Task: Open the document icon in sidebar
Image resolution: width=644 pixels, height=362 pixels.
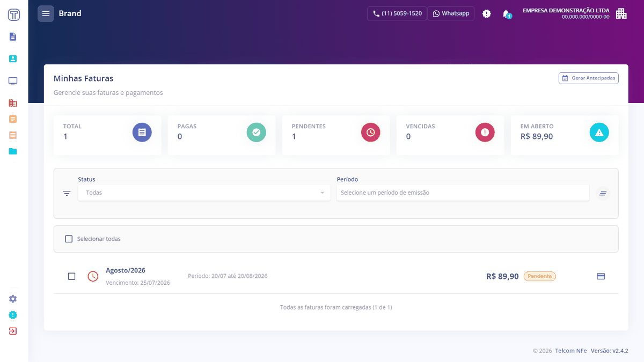Action: pyautogui.click(x=13, y=36)
